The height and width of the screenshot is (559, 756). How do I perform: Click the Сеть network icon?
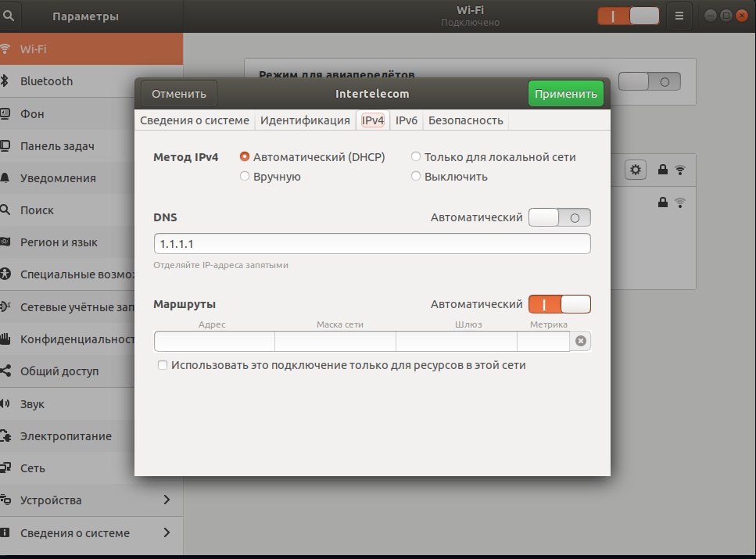(5, 468)
